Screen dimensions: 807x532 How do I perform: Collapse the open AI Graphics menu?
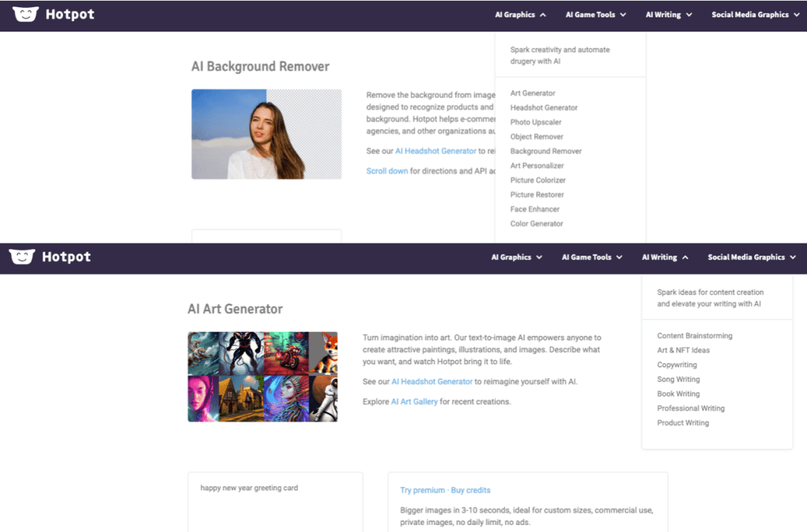[x=520, y=14]
